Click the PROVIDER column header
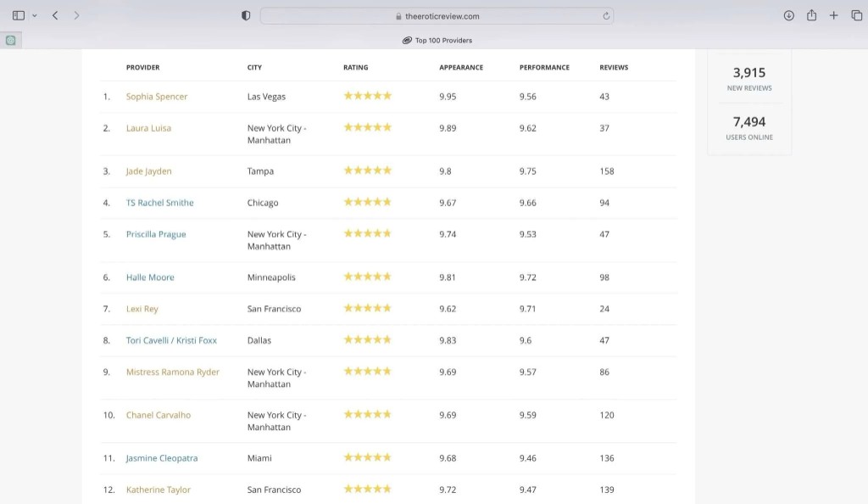Screen dimensions: 868x504 [142, 67]
